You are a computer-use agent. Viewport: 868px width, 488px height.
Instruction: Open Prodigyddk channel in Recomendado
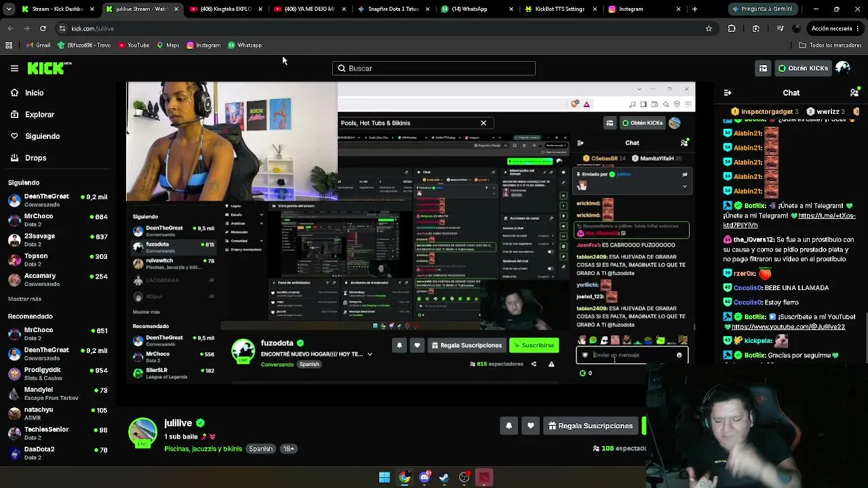point(58,373)
